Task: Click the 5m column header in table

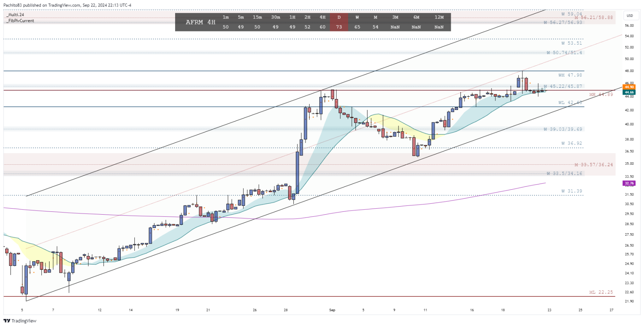Action: click(x=241, y=17)
